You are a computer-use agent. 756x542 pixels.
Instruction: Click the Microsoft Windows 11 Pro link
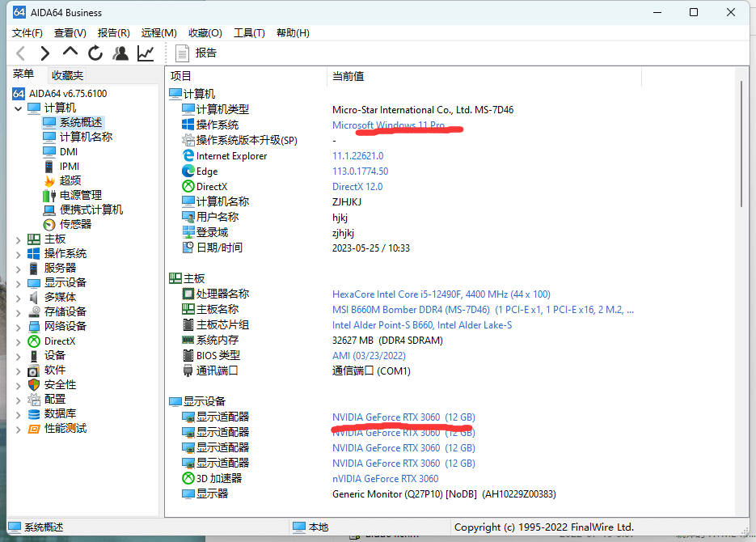(x=388, y=125)
